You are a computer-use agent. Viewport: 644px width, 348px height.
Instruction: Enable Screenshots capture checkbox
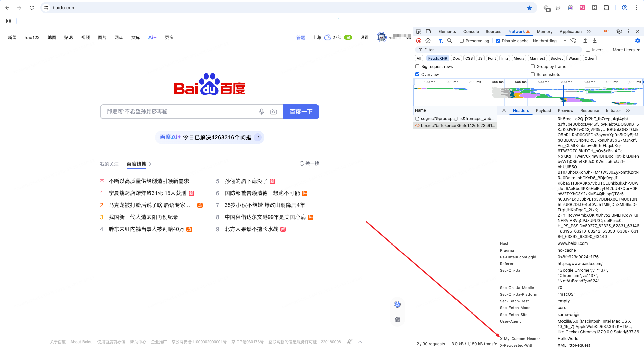[x=533, y=74]
